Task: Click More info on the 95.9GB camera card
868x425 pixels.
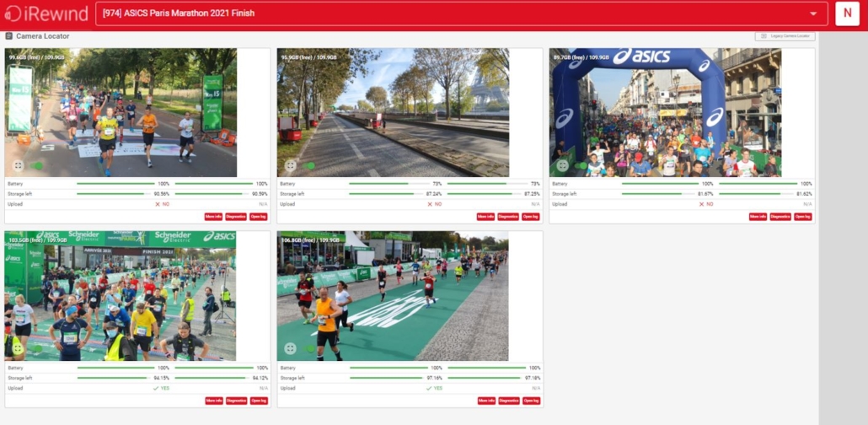Action: [x=486, y=217]
